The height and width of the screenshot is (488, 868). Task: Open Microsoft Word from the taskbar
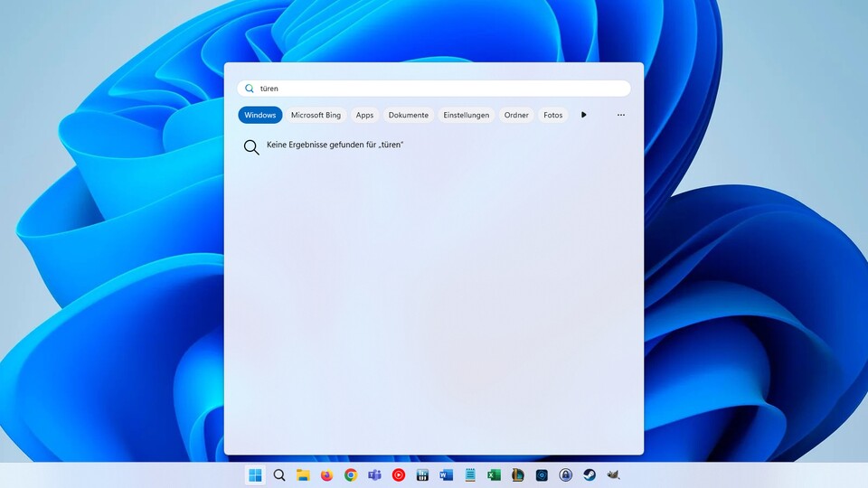pos(446,475)
